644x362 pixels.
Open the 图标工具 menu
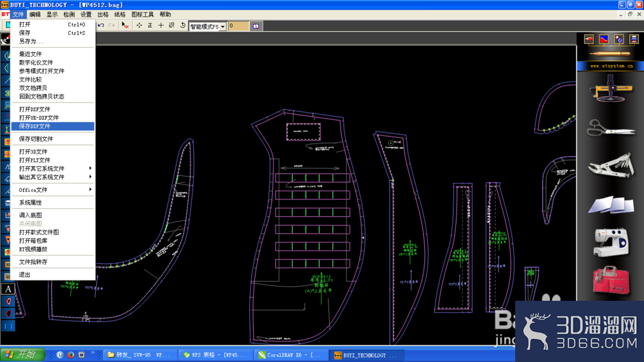click(142, 14)
